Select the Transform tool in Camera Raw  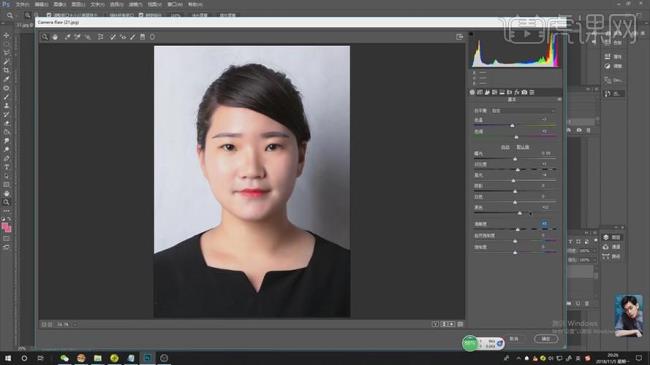100,37
